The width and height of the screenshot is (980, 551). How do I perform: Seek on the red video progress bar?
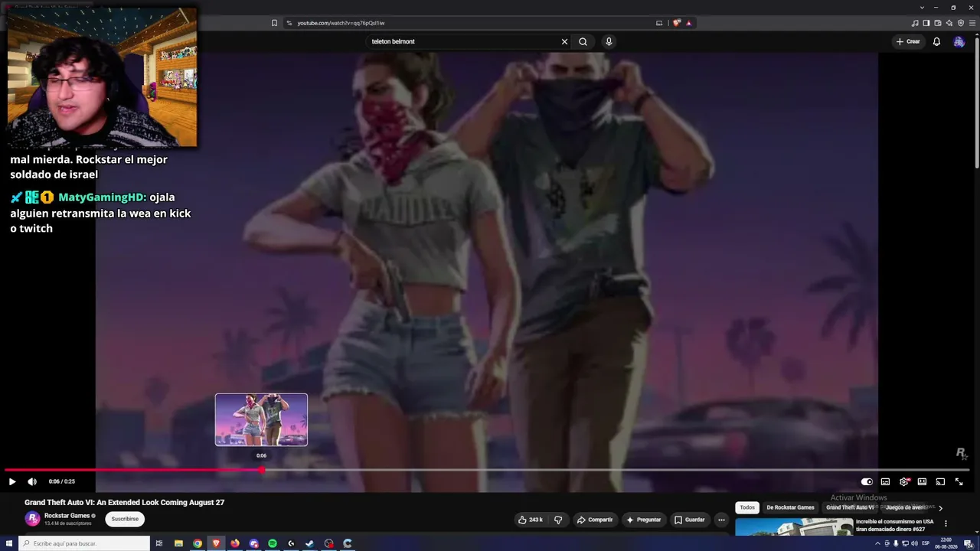click(x=133, y=470)
